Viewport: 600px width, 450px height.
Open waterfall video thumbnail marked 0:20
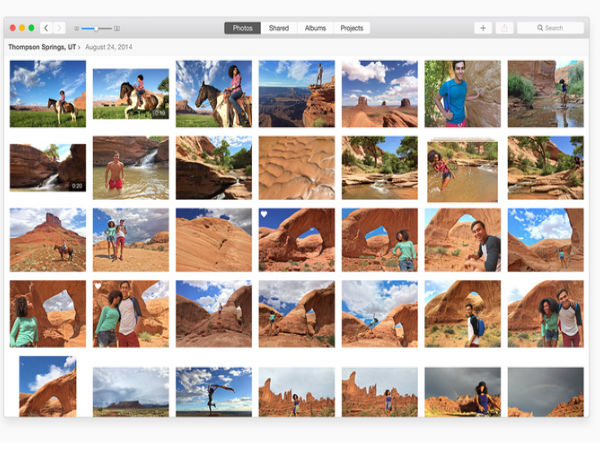click(x=48, y=168)
